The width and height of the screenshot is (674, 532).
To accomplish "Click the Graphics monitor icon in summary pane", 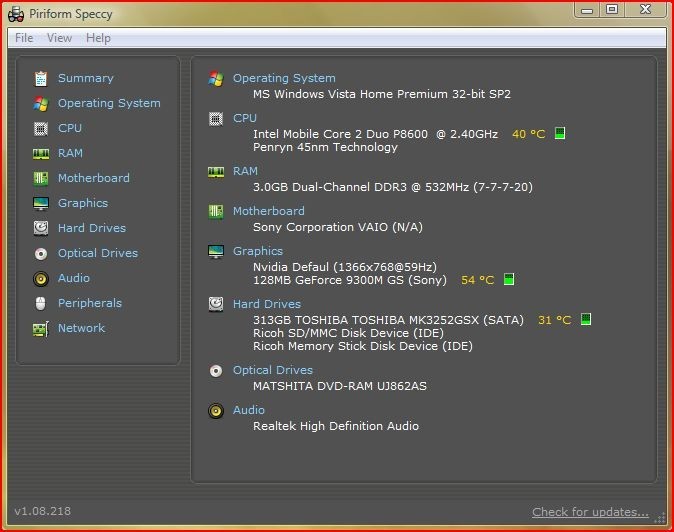I will coord(216,251).
